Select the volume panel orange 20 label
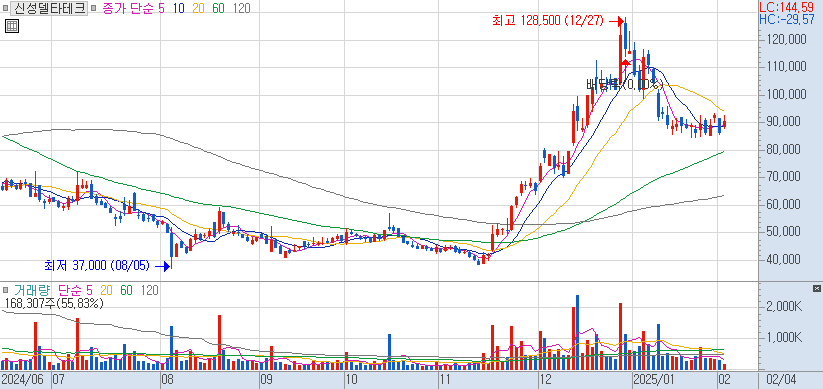This screenshot has height=389, width=823. point(107,290)
